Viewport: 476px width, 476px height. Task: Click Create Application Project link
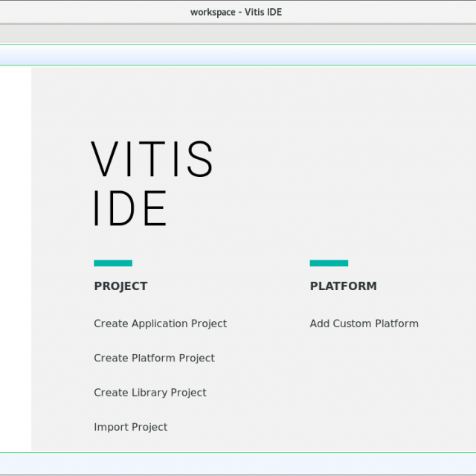160,324
